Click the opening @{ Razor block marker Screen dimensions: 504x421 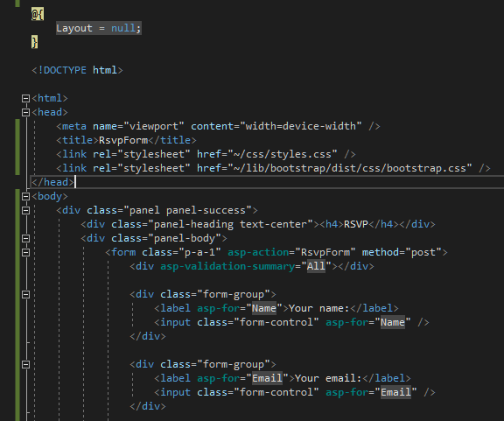[x=38, y=15]
